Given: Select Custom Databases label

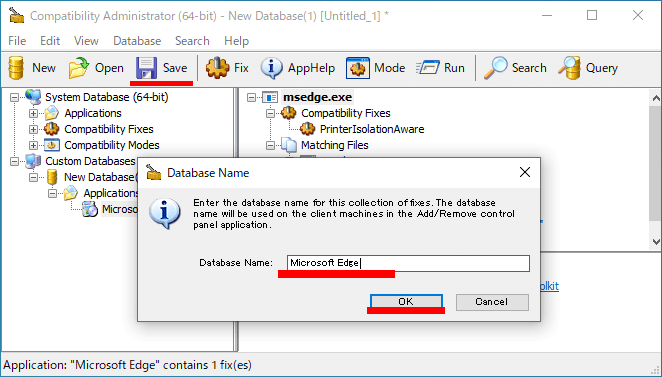Looking at the screenshot, I should point(90,161).
